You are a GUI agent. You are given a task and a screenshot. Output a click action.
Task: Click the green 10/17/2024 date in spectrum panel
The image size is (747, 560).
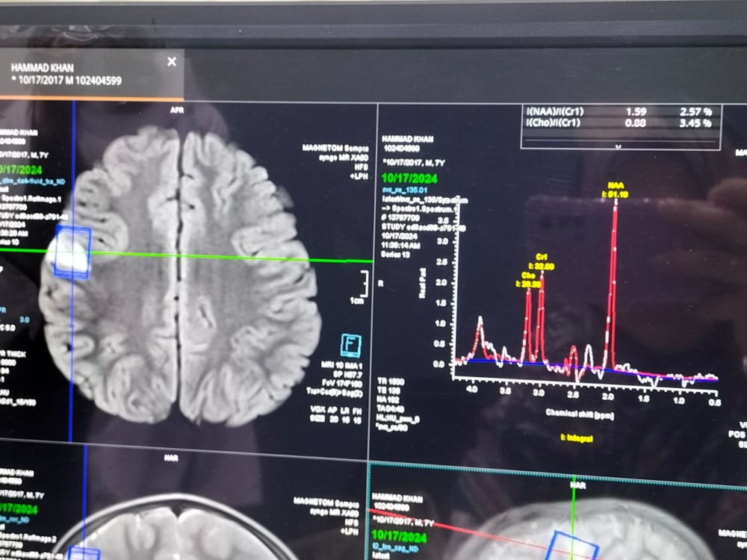[x=409, y=179]
